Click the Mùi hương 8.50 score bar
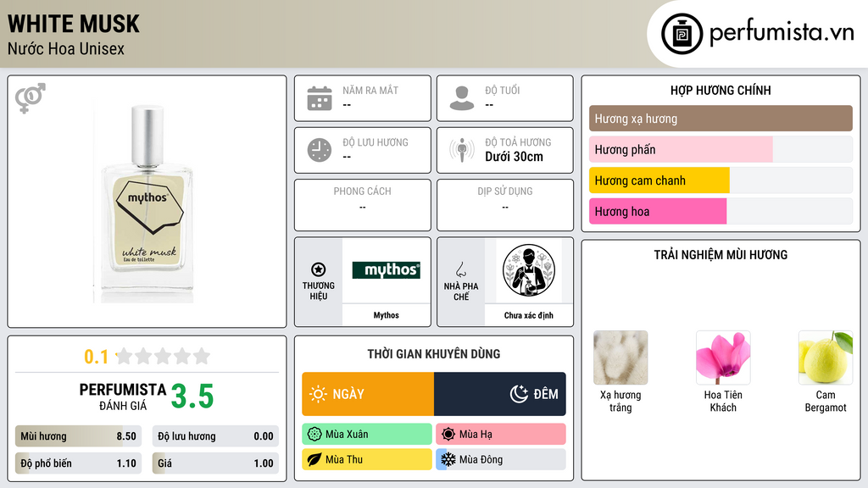This screenshot has width=868, height=488. tap(79, 436)
